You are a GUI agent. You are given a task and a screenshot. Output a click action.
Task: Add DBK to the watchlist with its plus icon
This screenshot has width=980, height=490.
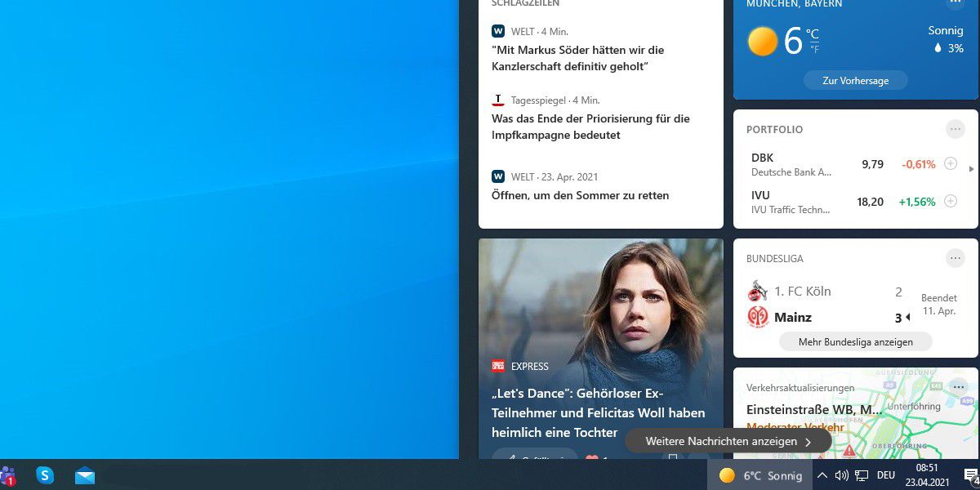point(951,163)
